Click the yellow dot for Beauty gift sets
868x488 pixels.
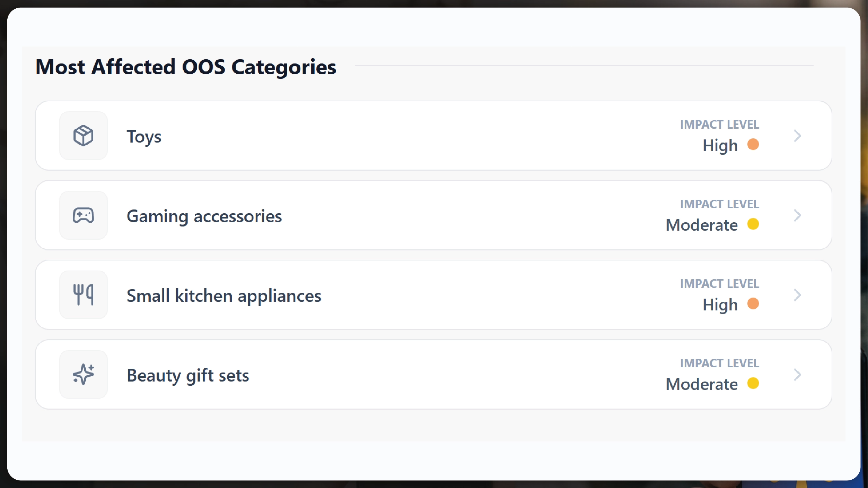point(753,383)
